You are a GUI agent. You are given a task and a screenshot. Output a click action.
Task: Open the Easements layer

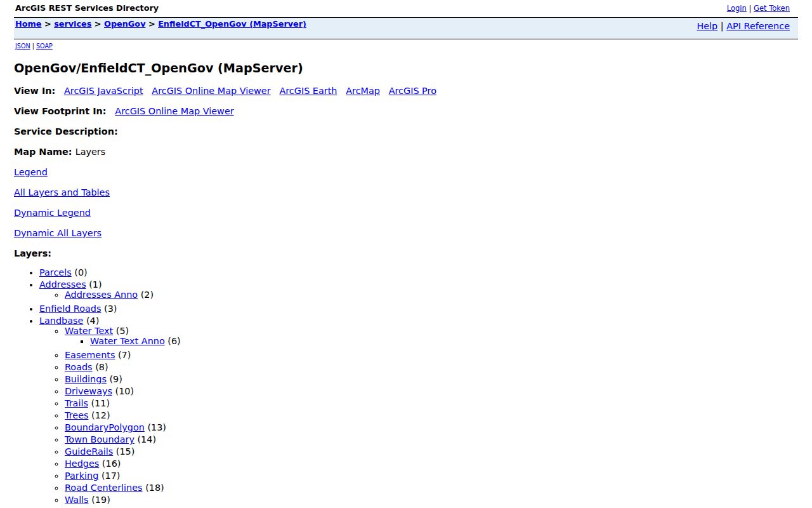coord(90,355)
